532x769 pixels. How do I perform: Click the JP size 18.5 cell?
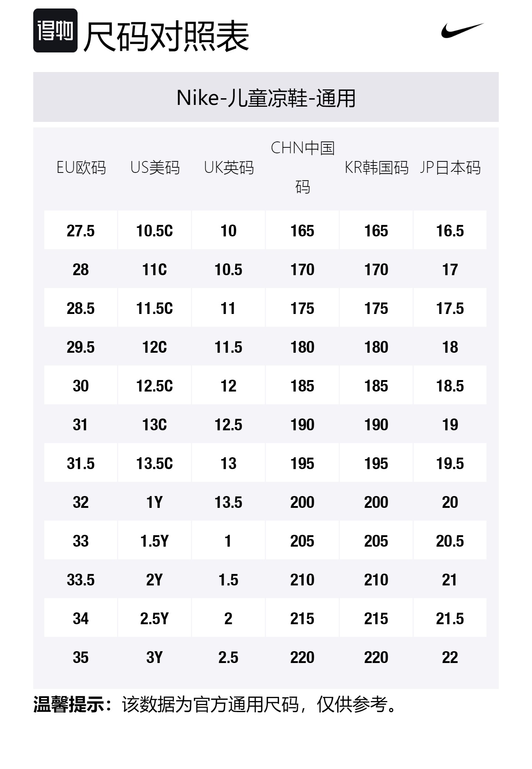tap(450, 386)
